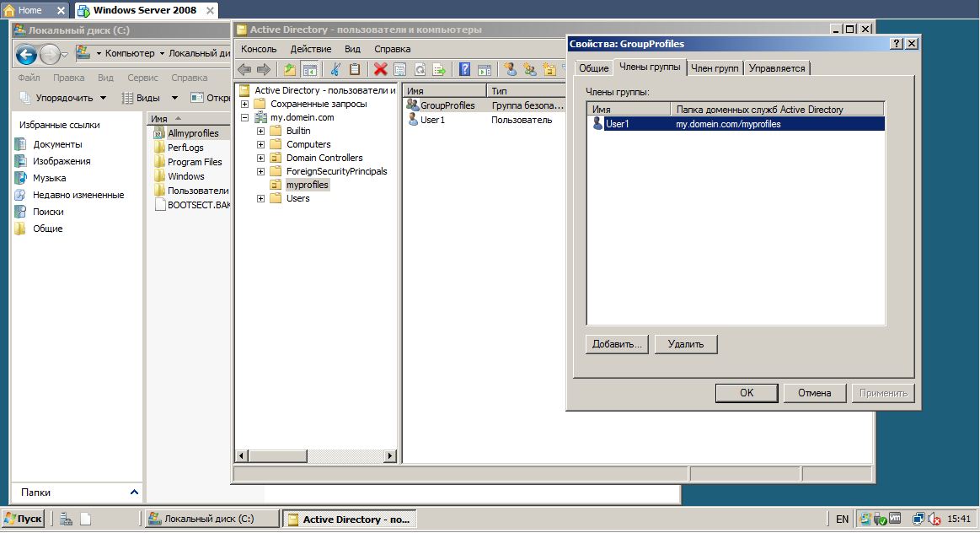Click the Server Manager quick launch icon
Viewport: 980px width, 533px height.
tap(67, 519)
